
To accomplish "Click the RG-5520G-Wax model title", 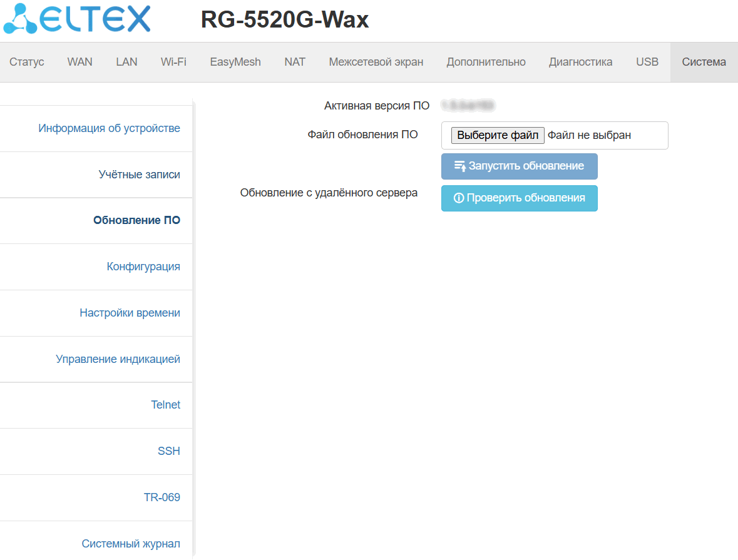I will 285,20.
